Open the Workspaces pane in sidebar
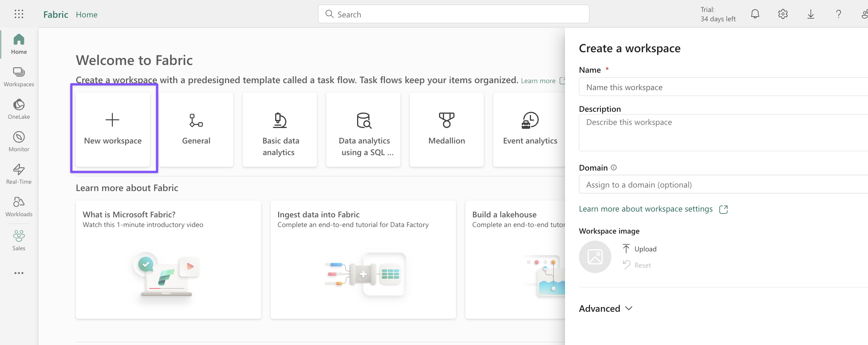 click(19, 77)
